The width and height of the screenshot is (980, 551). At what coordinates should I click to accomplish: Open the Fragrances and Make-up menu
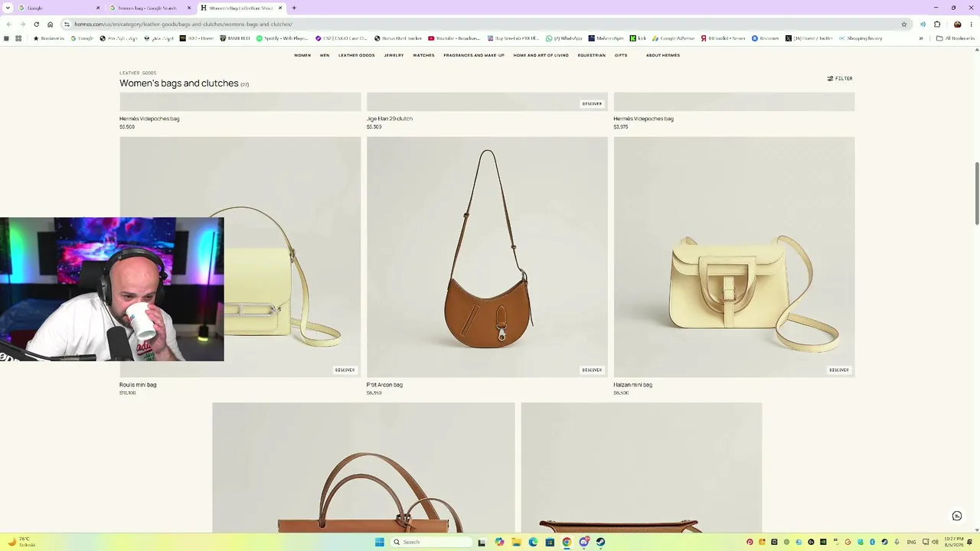(x=474, y=55)
